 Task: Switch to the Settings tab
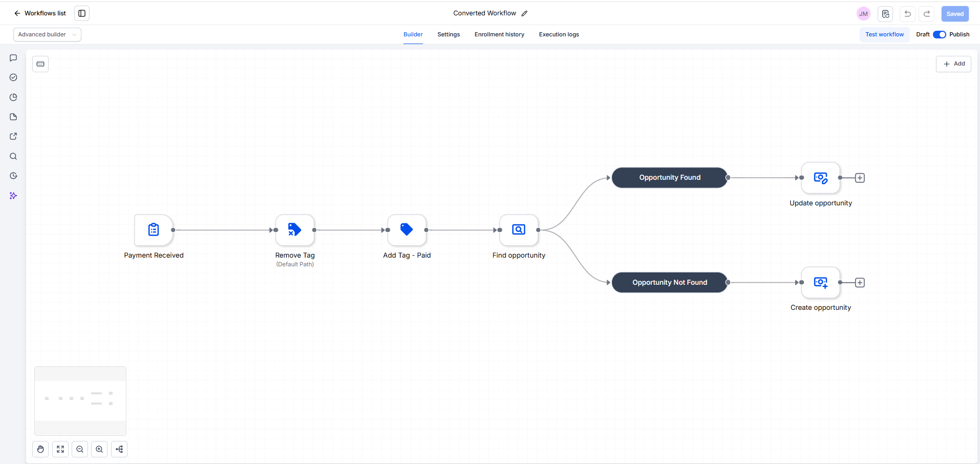pyautogui.click(x=448, y=34)
